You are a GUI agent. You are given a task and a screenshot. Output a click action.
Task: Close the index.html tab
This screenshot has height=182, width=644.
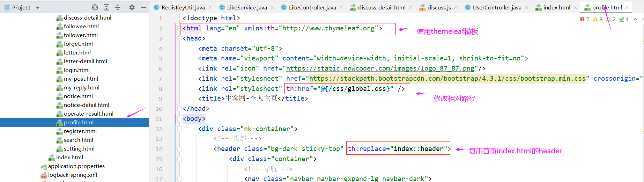click(575, 7)
